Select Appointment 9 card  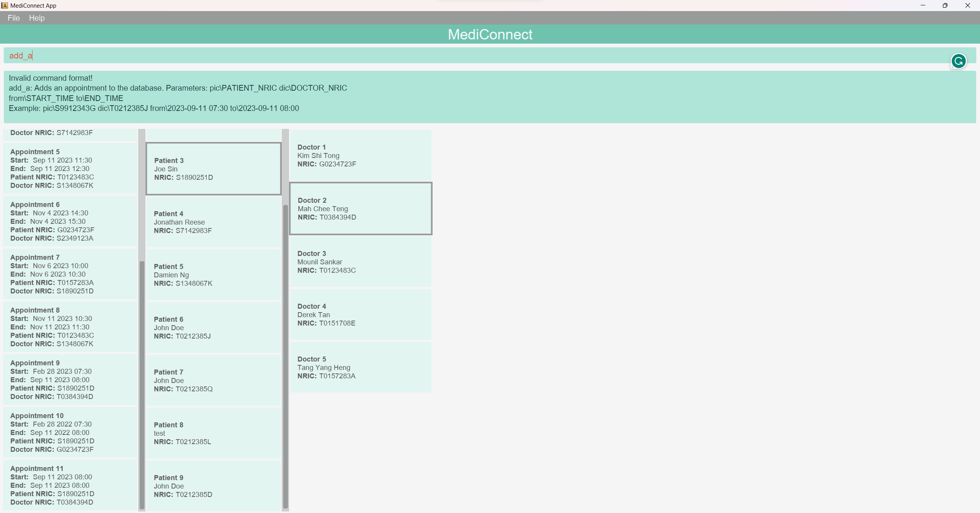pyautogui.click(x=70, y=379)
